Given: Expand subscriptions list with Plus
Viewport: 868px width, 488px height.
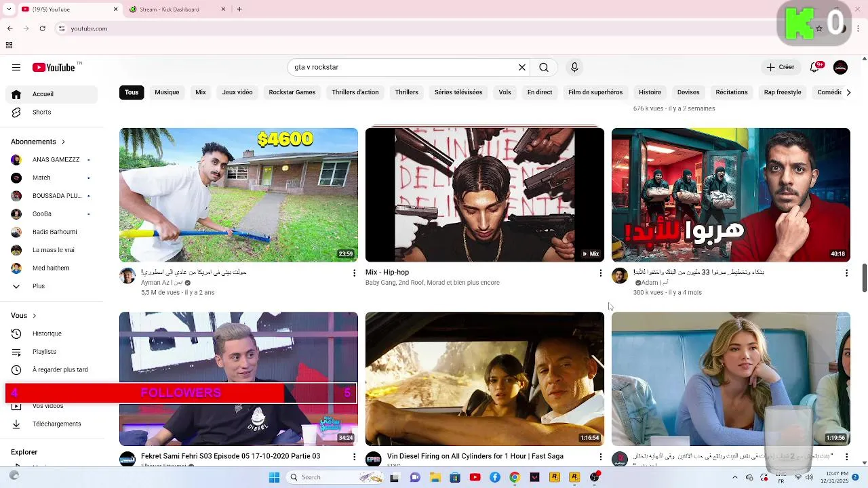Looking at the screenshot, I should coord(52,286).
